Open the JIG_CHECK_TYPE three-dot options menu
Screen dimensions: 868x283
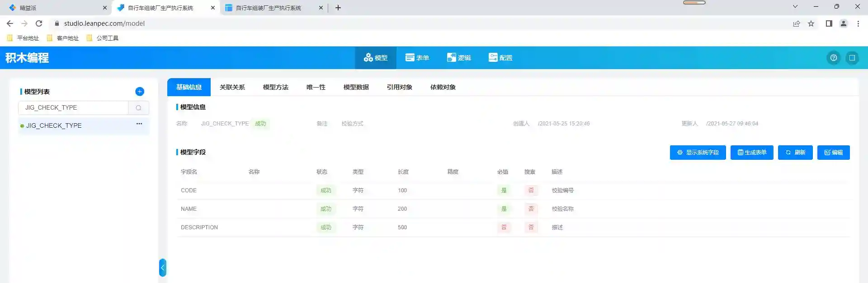(x=139, y=124)
